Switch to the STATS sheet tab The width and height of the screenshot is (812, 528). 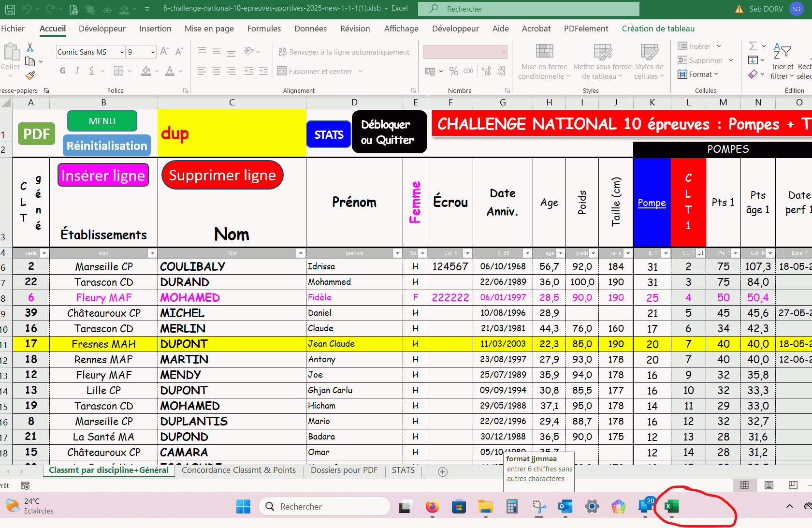403,470
